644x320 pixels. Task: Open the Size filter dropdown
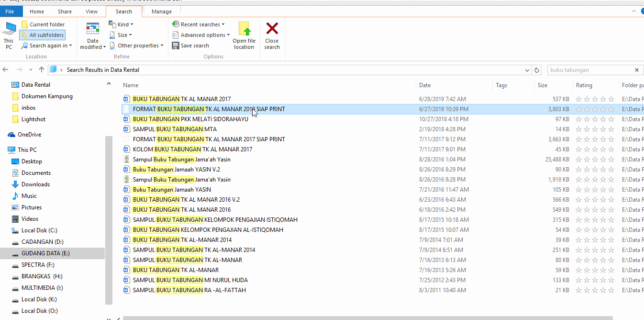121,35
